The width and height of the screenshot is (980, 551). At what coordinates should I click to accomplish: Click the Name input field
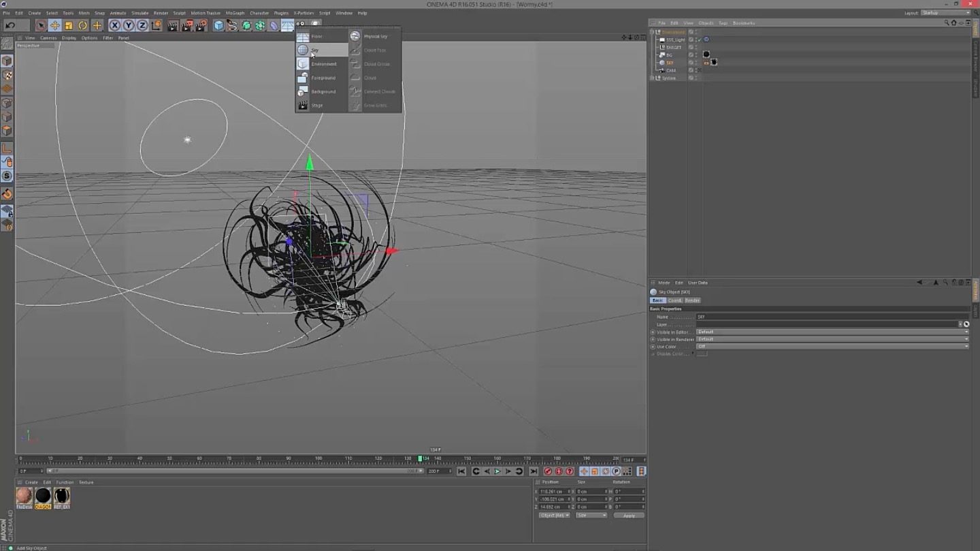coord(832,317)
